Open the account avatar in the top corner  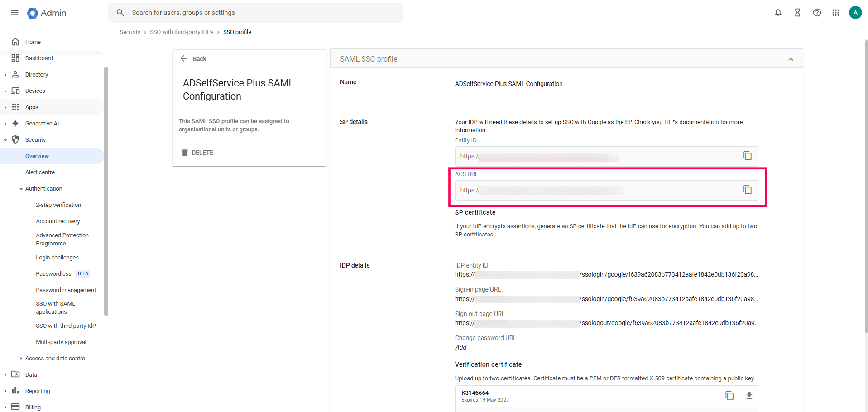(x=855, y=12)
